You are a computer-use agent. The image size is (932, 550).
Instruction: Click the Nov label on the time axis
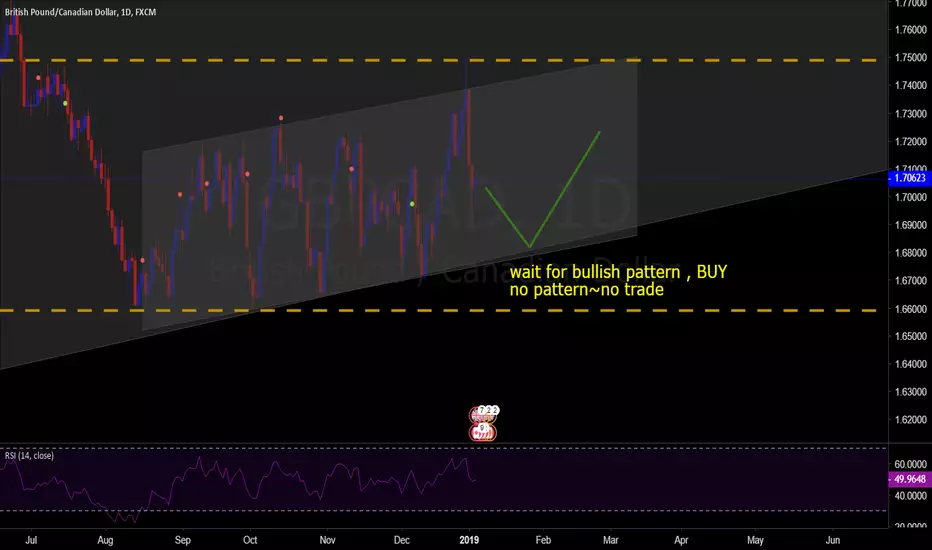[x=328, y=540]
